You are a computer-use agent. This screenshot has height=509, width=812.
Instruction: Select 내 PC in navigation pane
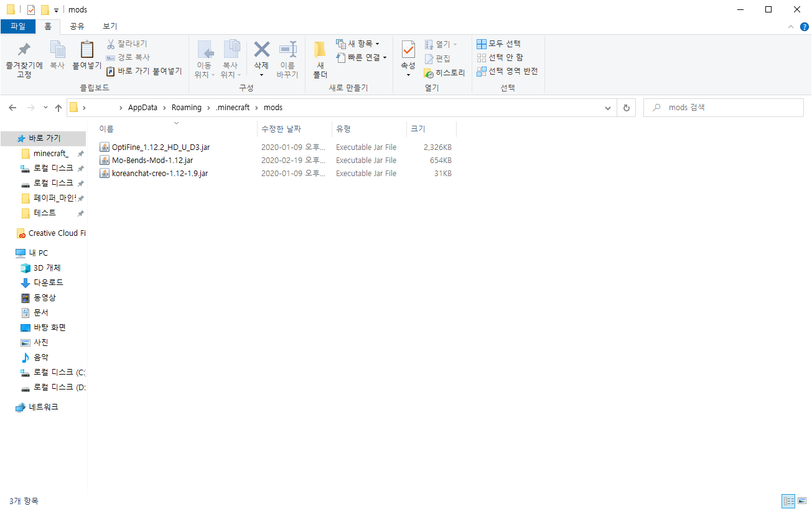point(38,253)
